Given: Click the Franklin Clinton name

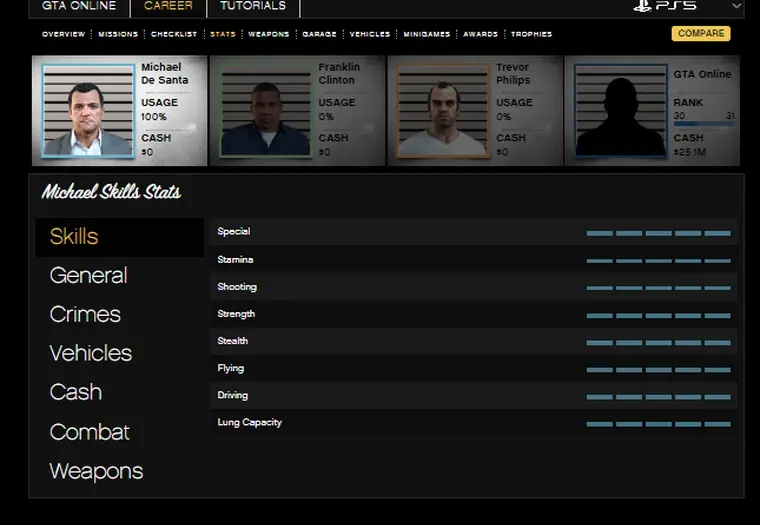Looking at the screenshot, I should pos(339,74).
